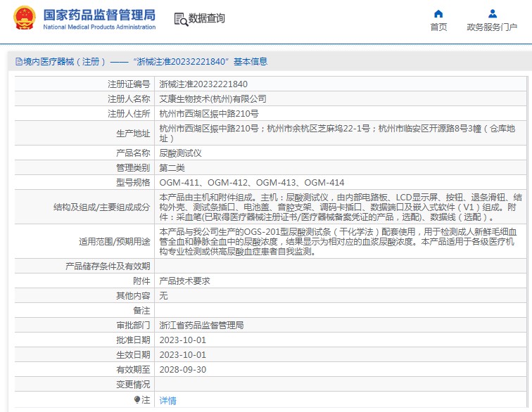Click the 备注 label

(141, 310)
